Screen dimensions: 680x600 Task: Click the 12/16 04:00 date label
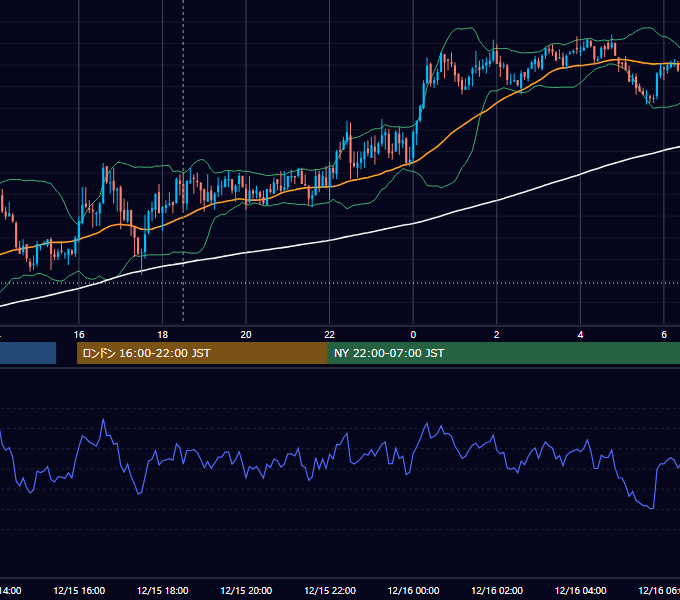point(581,590)
